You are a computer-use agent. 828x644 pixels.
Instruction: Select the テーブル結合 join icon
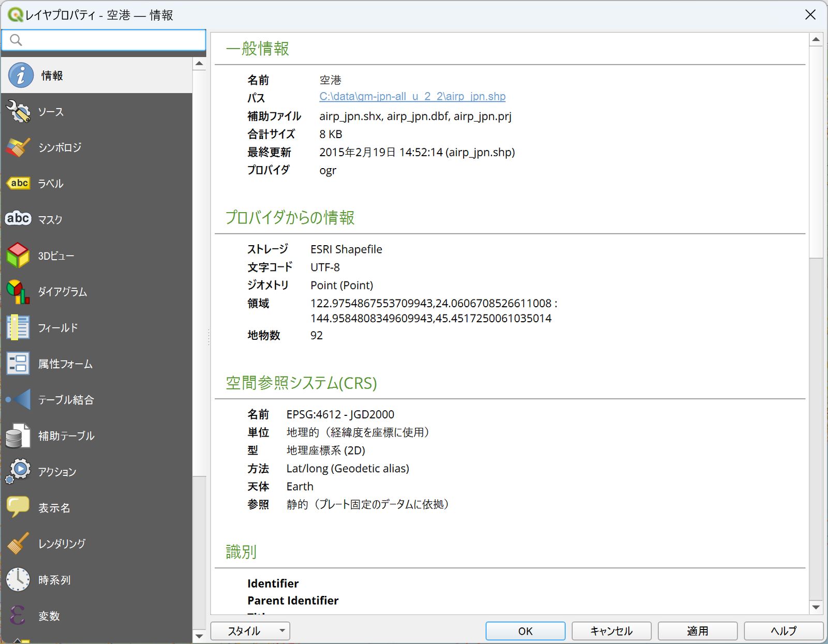(x=19, y=399)
